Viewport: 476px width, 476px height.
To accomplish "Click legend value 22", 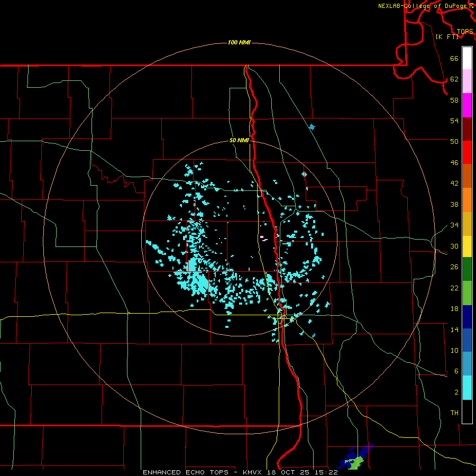I will pos(454,288).
